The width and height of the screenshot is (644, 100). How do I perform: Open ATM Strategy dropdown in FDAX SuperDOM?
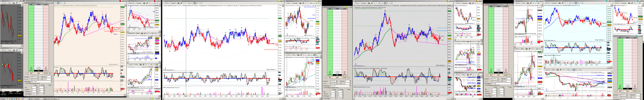(42, 82)
